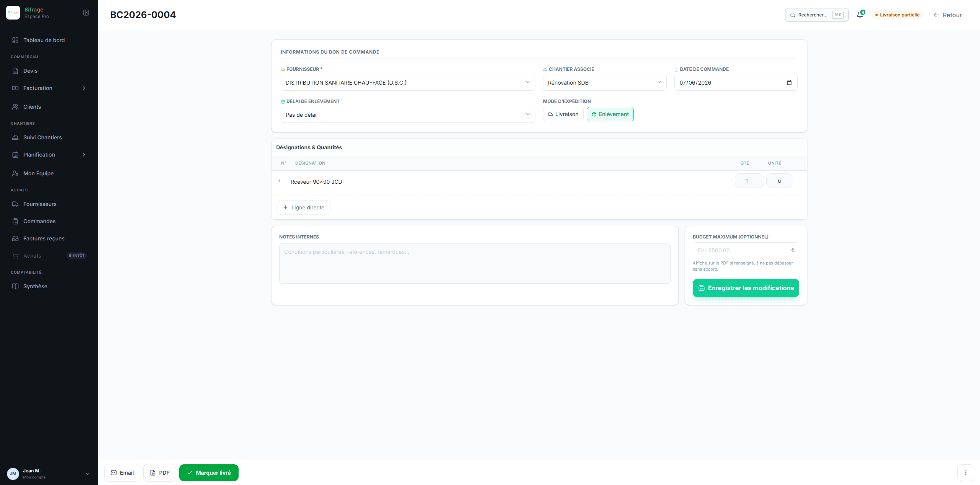This screenshot has height=485, width=980.
Task: Open Mon Équipe page
Action: pos(49,173)
